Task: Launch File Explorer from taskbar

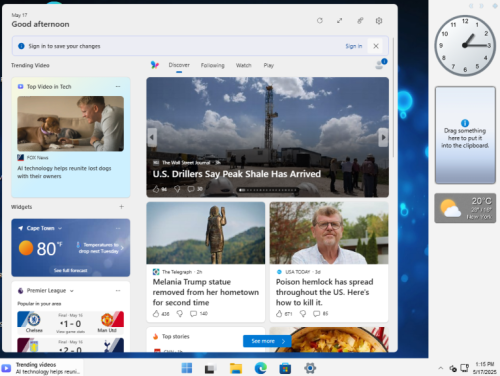Action: (236, 368)
